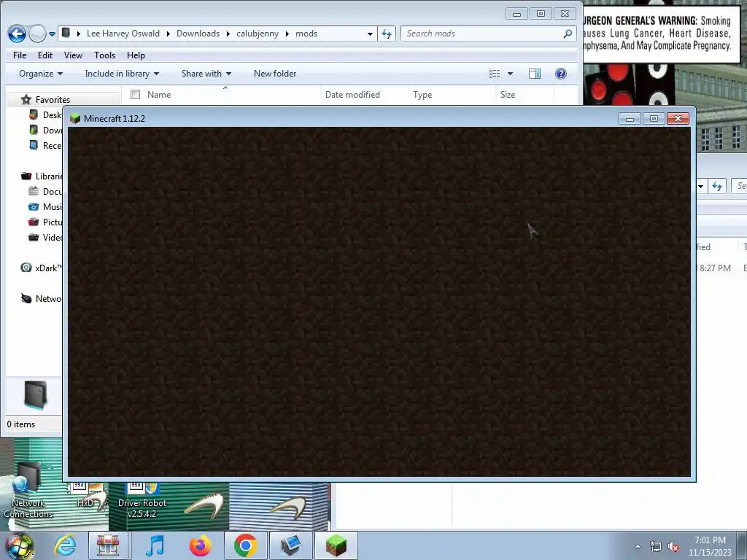Go back in Explorer navigation
This screenshot has width=747, height=560.
(x=17, y=34)
